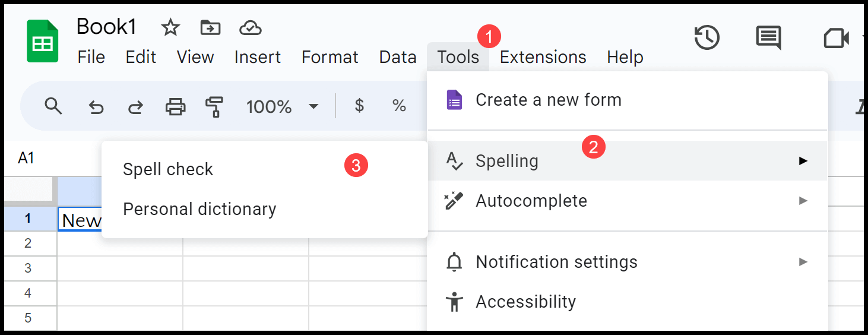Select the paint format roller
The width and height of the screenshot is (868, 335).
[x=214, y=107]
